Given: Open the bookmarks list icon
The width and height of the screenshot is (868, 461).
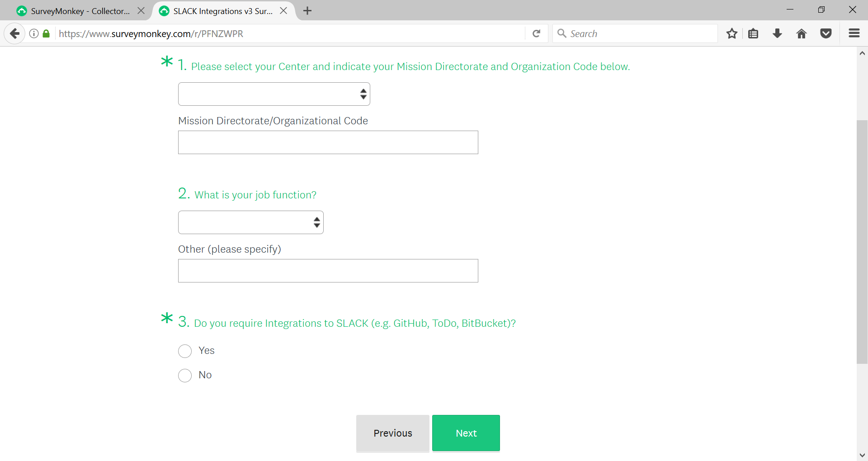Looking at the screenshot, I should [753, 33].
